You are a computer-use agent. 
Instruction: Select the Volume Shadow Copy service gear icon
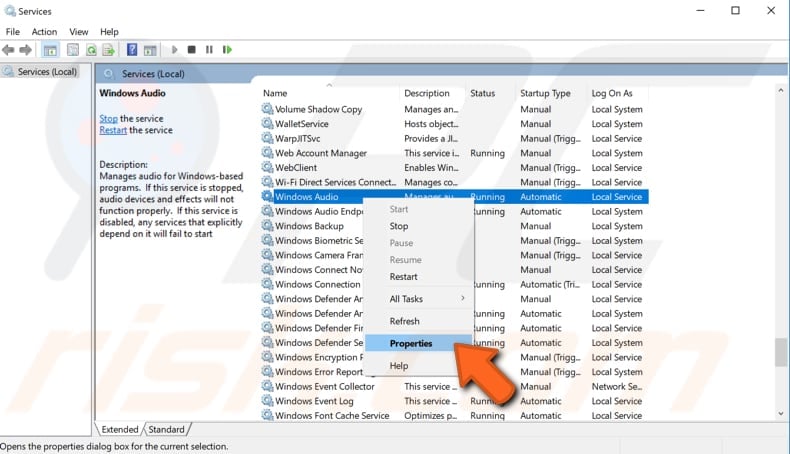coord(267,109)
